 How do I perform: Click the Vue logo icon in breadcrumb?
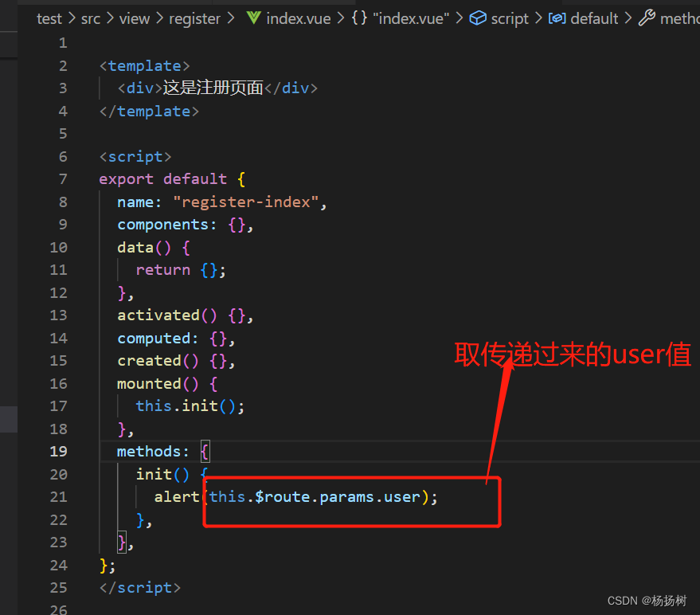tap(253, 18)
